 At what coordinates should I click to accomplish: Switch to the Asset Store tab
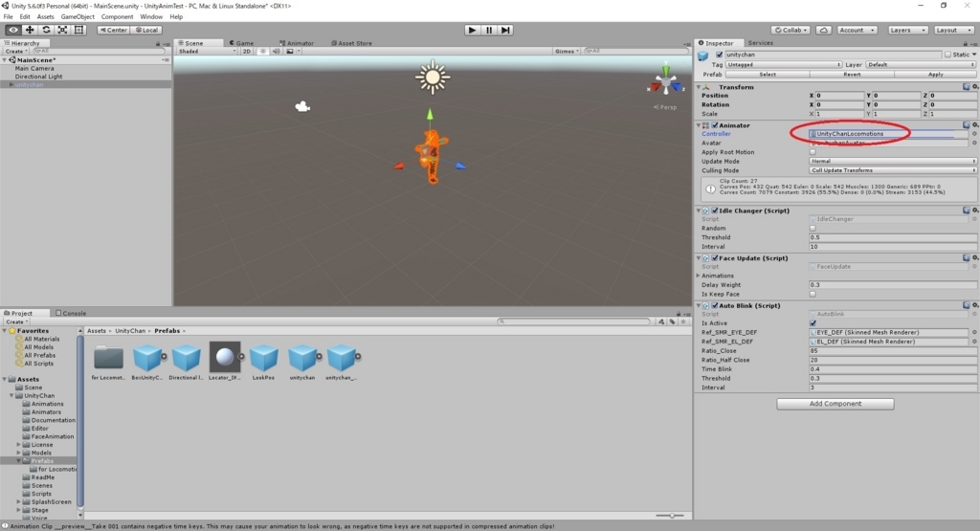click(351, 43)
